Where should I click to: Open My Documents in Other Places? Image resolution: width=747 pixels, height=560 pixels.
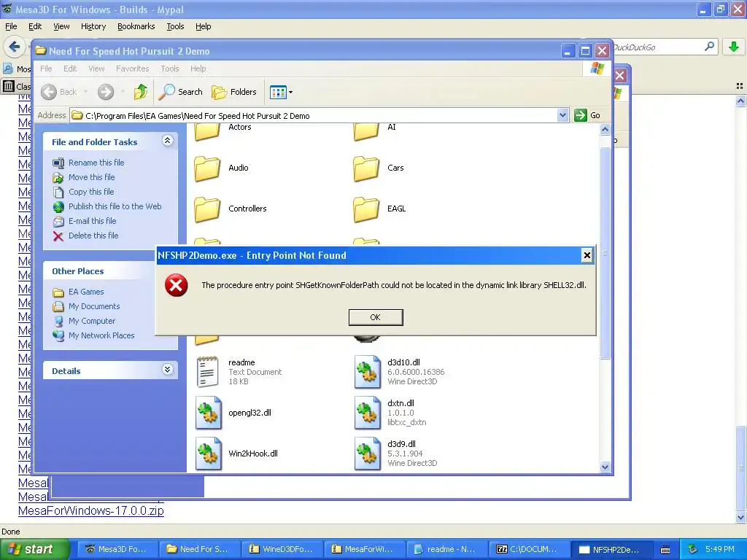(x=94, y=306)
